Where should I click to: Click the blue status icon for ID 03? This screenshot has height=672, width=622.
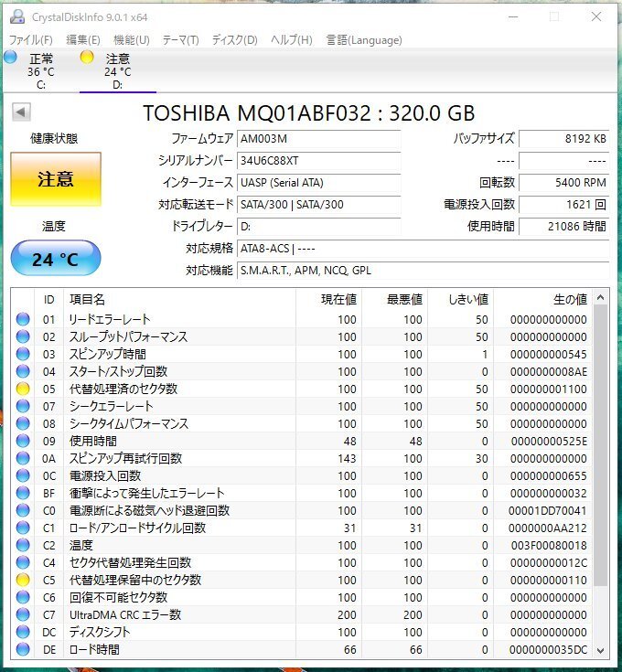[x=23, y=354]
